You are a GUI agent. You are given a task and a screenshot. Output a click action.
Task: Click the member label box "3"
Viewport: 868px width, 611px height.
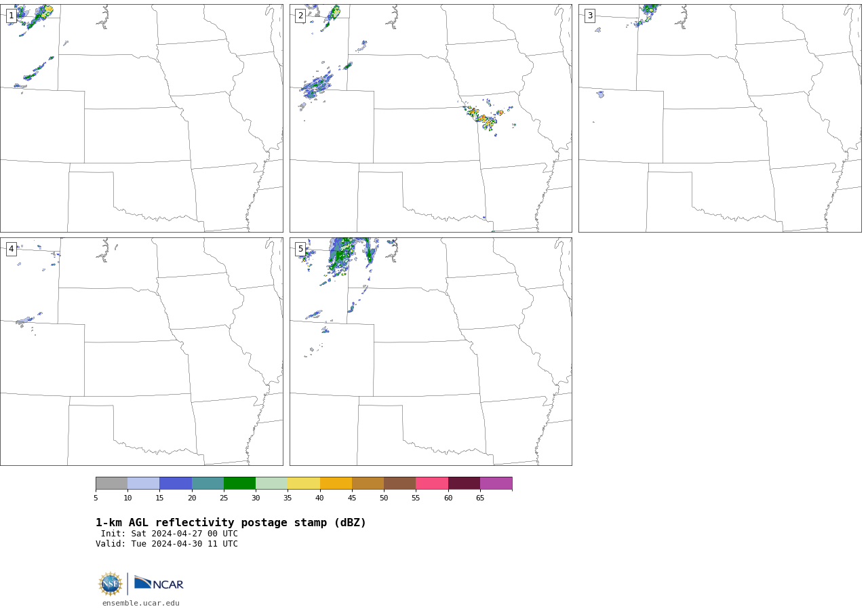[x=590, y=16]
